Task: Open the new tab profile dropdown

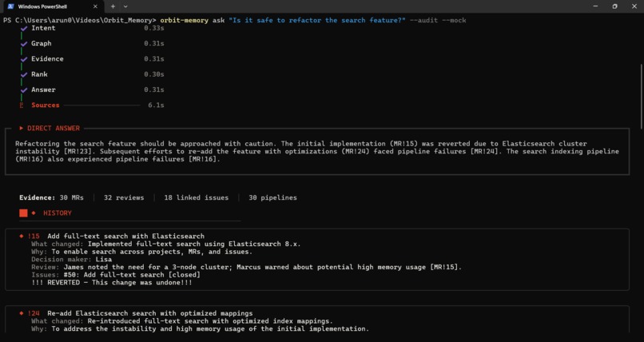Action: click(125, 6)
